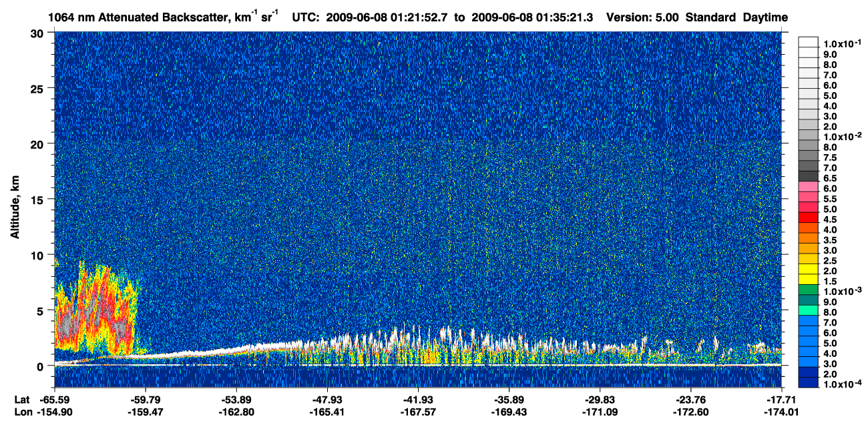The width and height of the screenshot is (868, 445).
Task: Click the longitude value '-171.09'
Action: [x=600, y=412]
